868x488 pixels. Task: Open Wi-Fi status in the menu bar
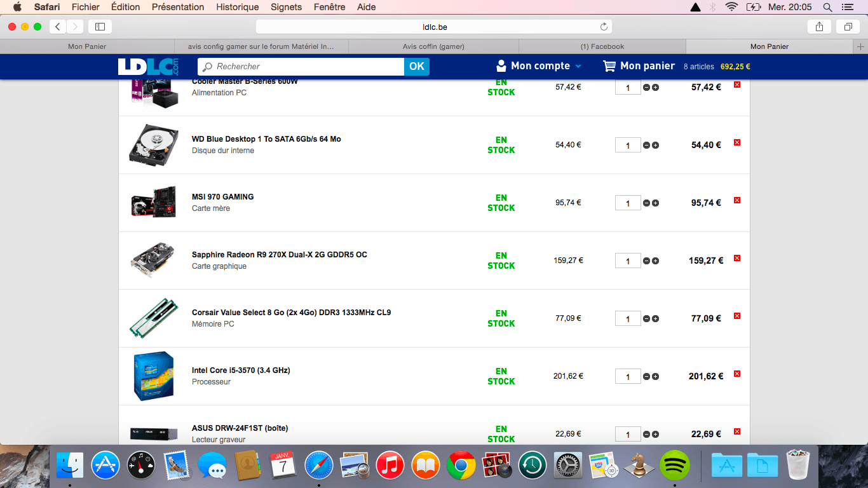pyautogui.click(x=731, y=7)
